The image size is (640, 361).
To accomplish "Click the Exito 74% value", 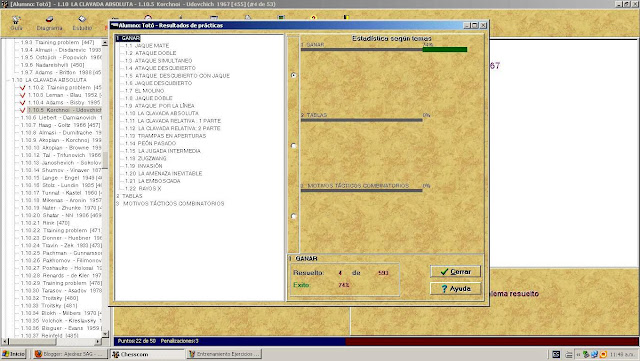I will 344,285.
